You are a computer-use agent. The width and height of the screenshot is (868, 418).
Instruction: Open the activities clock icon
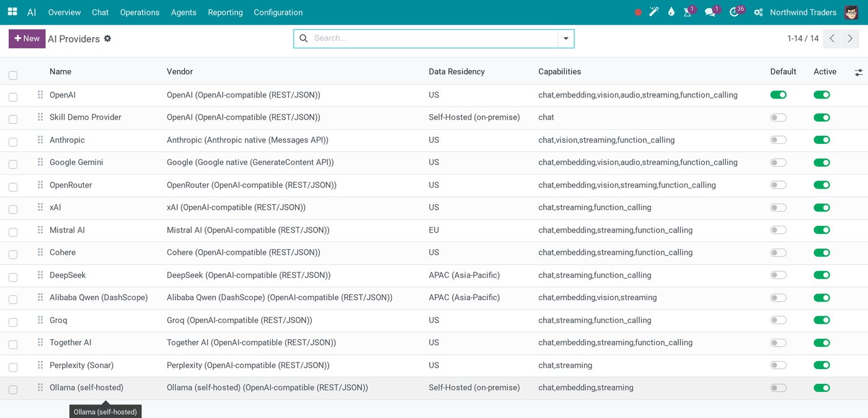point(734,12)
